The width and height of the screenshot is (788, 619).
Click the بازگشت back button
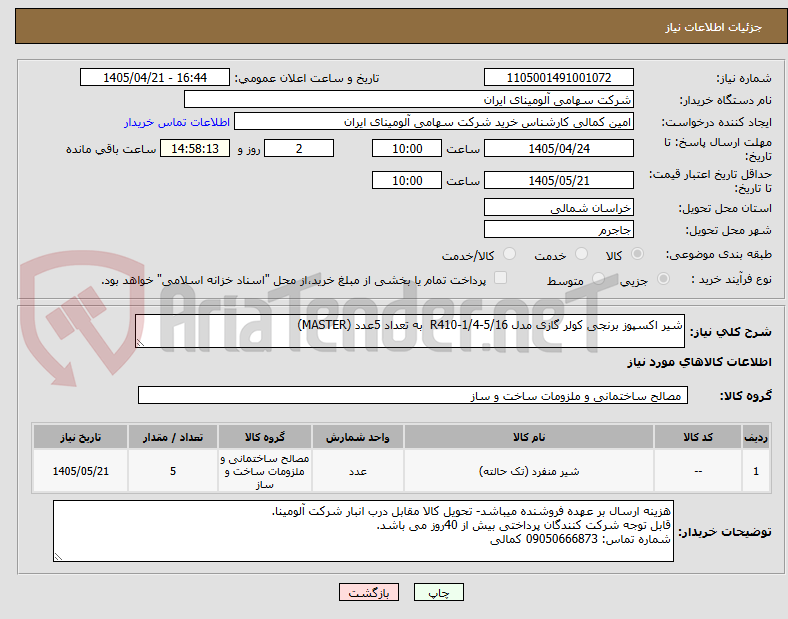pos(369,592)
